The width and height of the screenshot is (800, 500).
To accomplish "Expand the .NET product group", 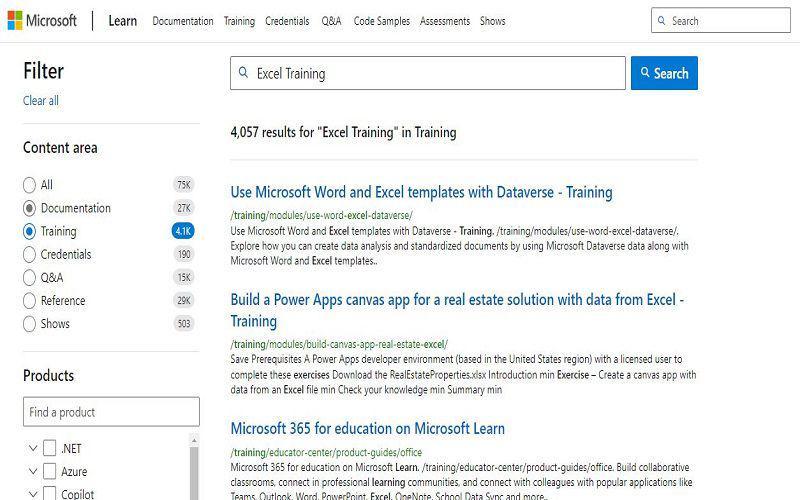I will [33, 448].
